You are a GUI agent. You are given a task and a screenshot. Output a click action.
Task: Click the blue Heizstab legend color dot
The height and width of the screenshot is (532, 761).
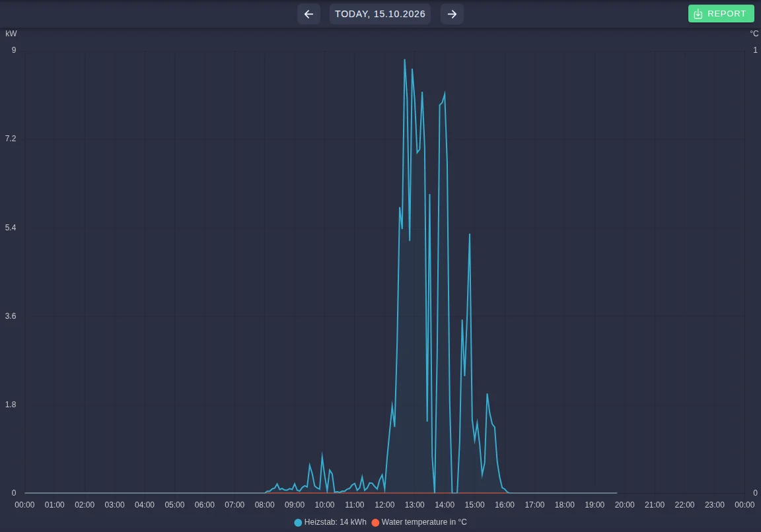click(298, 522)
